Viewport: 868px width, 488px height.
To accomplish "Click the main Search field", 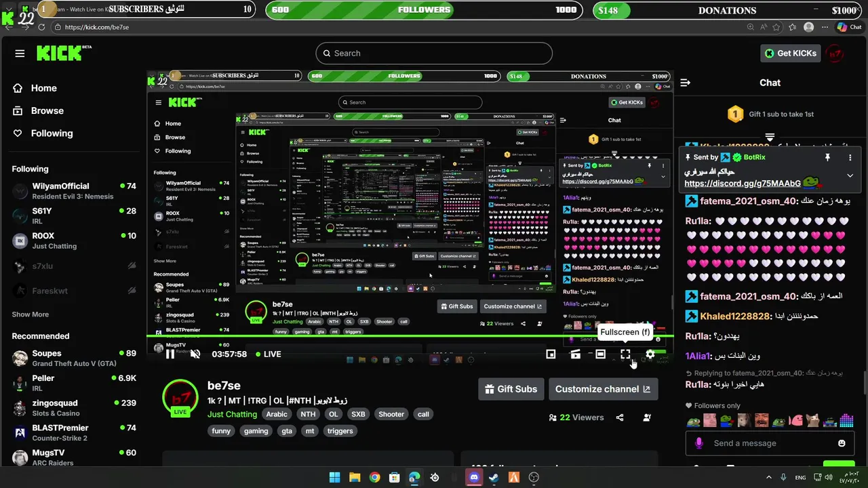I will (434, 53).
